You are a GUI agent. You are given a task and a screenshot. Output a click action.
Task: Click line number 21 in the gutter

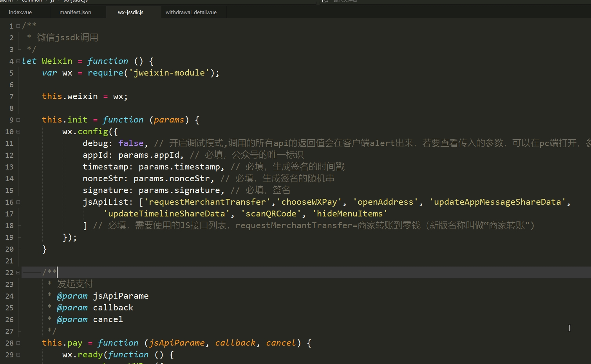pyautogui.click(x=9, y=261)
